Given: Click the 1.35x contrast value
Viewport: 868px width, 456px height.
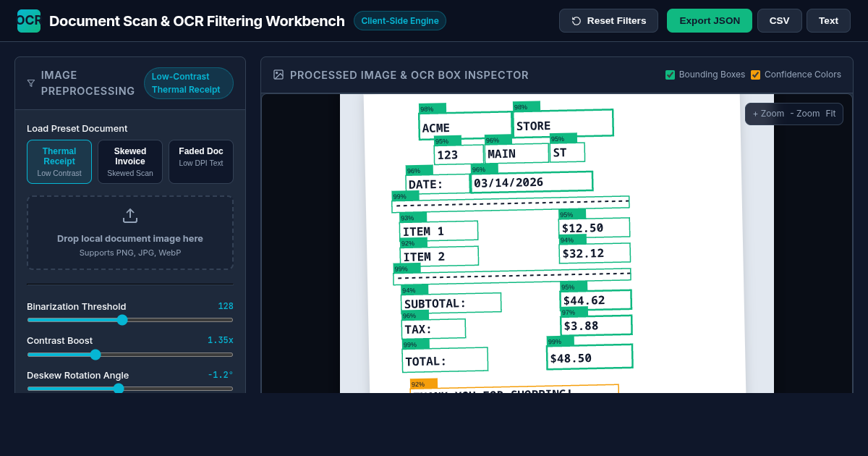Looking at the screenshot, I should pyautogui.click(x=220, y=340).
